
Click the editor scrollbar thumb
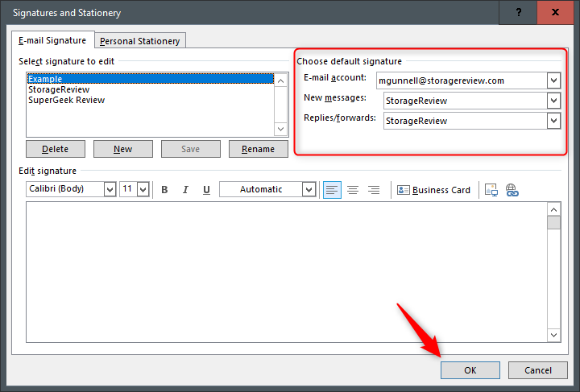tap(553, 223)
